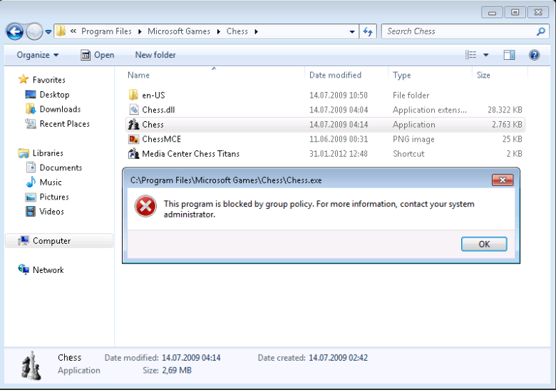Open the Organize dropdown menu
The width and height of the screenshot is (556, 392).
coord(38,55)
